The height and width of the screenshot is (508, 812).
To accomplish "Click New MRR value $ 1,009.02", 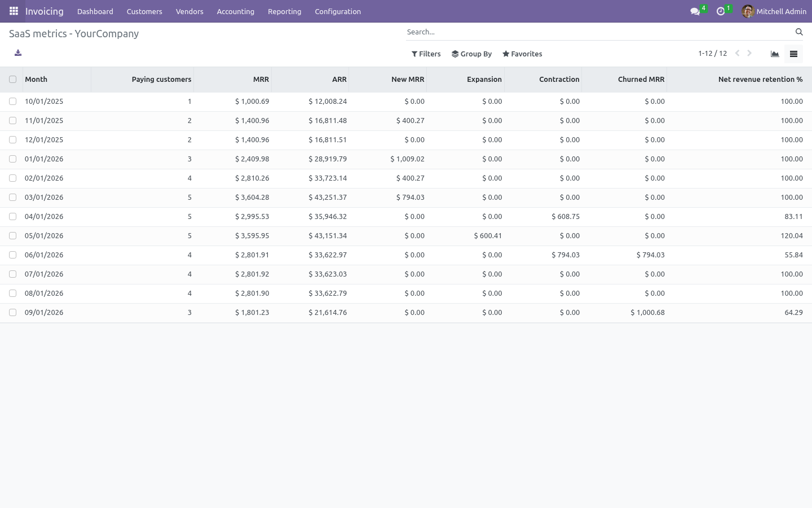I will 407,159.
